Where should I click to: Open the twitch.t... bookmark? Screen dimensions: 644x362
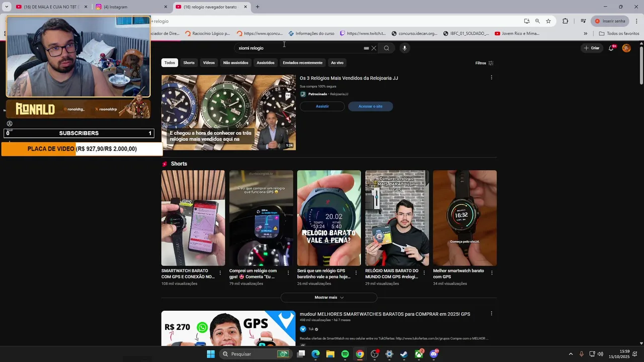pos(363,34)
